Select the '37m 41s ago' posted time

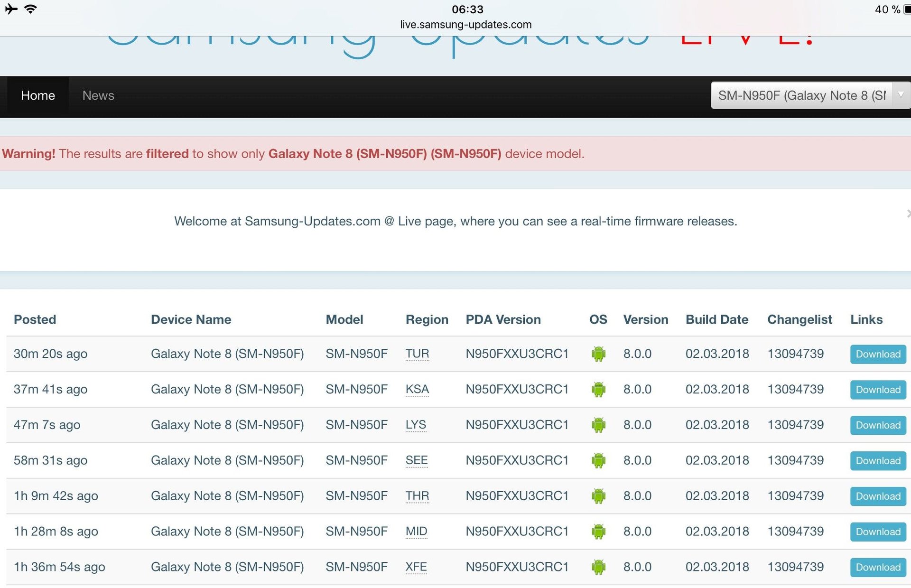(50, 389)
